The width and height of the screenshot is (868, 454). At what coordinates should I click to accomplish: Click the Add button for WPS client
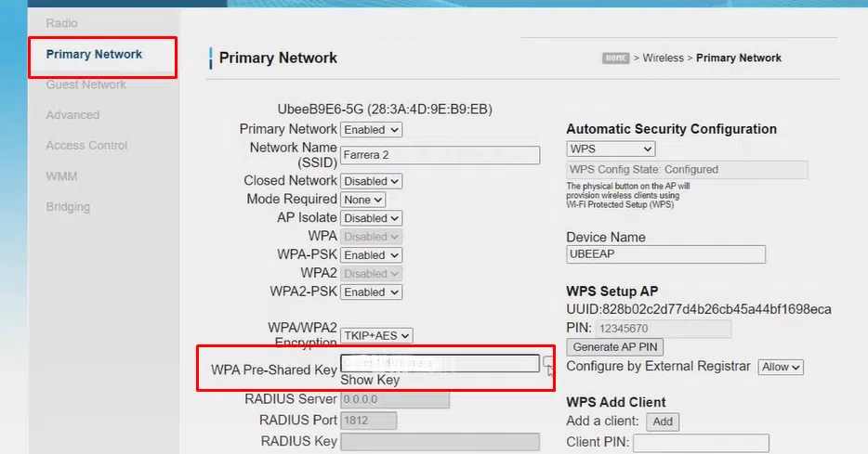pyautogui.click(x=663, y=422)
